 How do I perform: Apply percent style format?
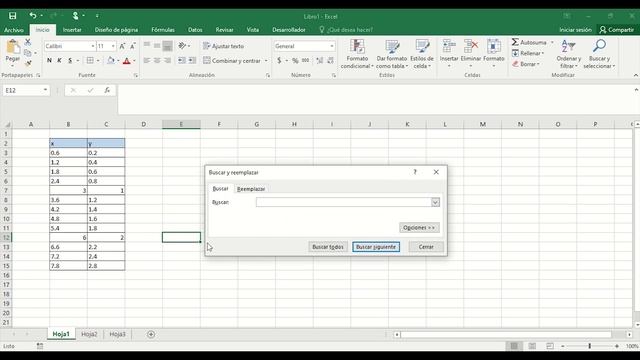[295, 60]
